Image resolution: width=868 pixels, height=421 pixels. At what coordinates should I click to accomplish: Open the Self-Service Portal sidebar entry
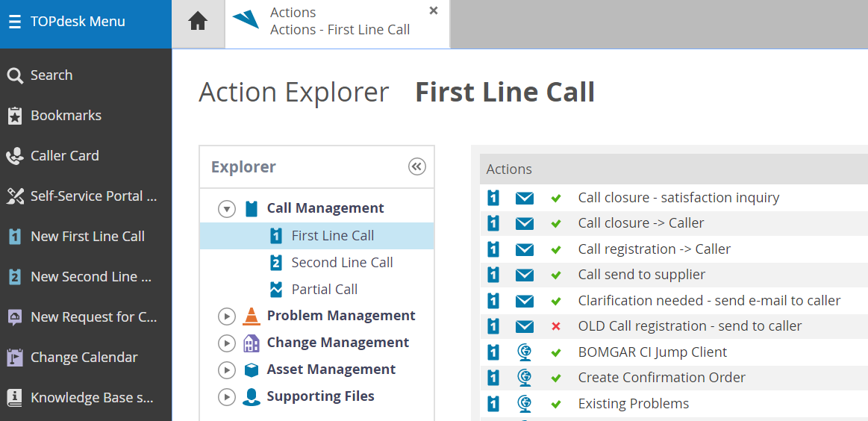point(86,196)
